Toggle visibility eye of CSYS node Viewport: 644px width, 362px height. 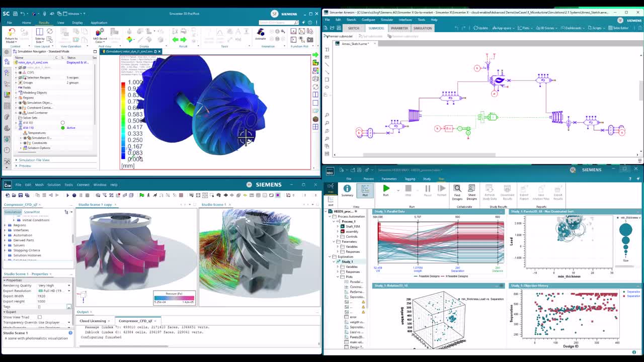tap(20, 72)
